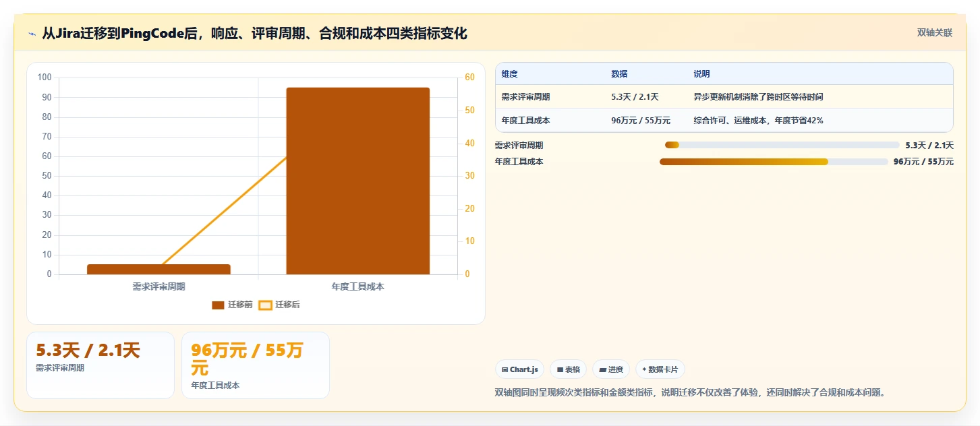Click the right axis value 60
Image resolution: width=980 pixels, height=426 pixels.
[x=469, y=78]
